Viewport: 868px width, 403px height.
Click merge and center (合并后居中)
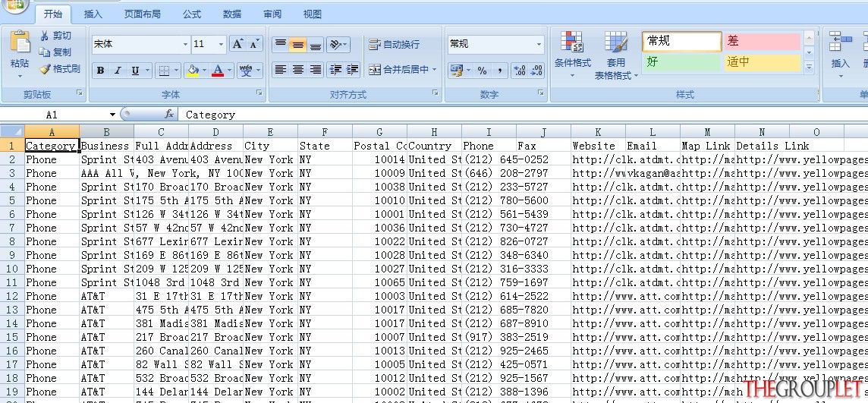coord(399,70)
